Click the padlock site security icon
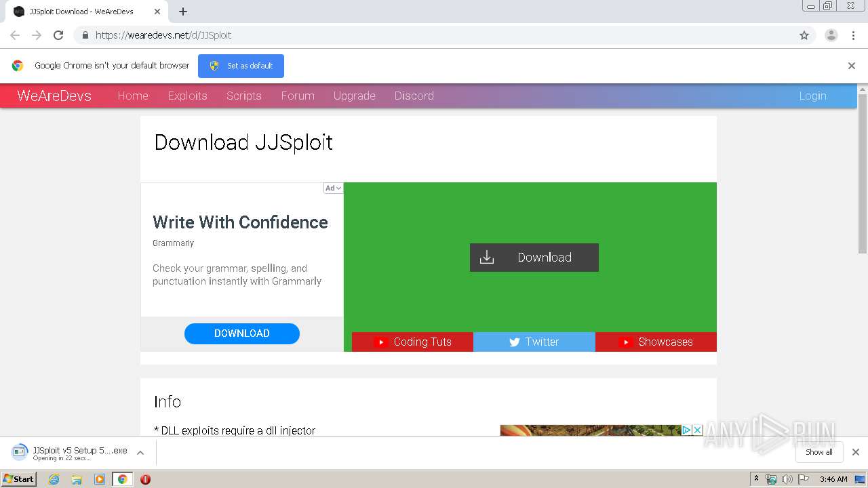 click(85, 35)
